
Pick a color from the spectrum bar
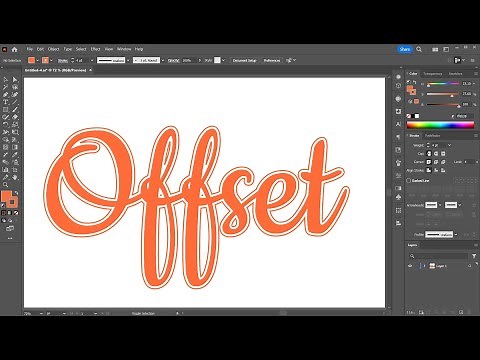click(440, 125)
